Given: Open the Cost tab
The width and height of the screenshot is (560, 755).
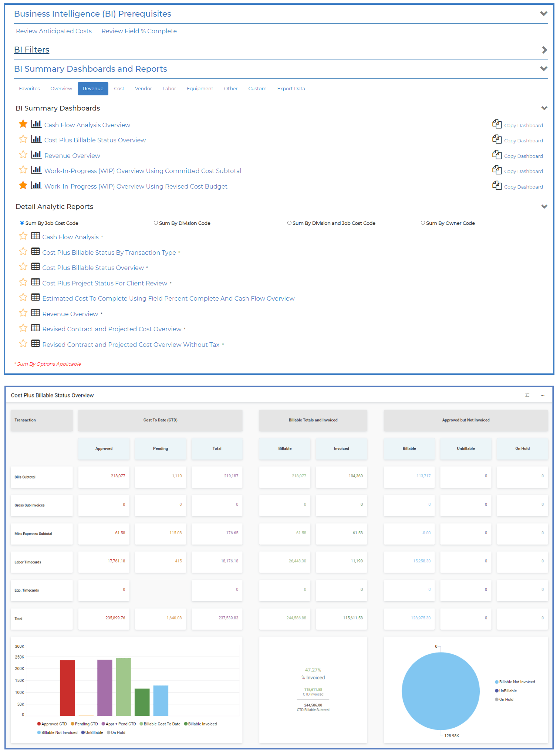Looking at the screenshot, I should point(119,89).
